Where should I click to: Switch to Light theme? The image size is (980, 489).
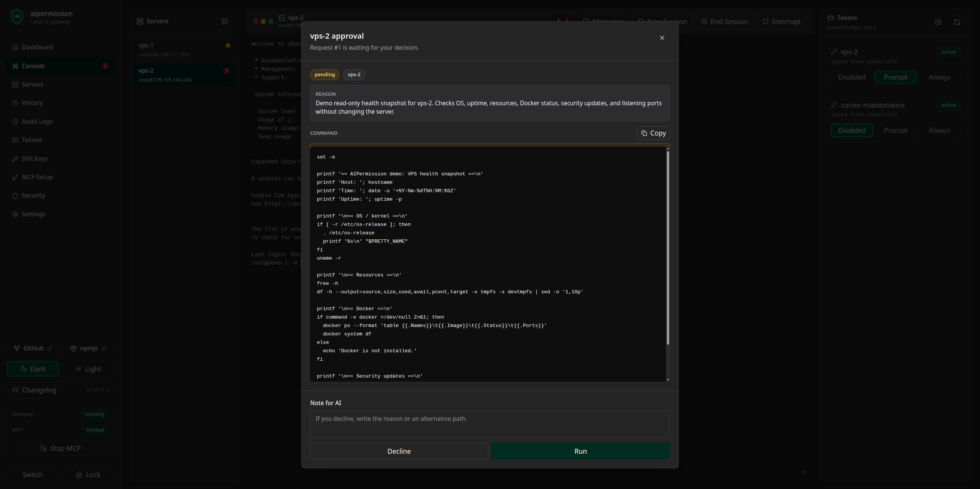pos(88,369)
